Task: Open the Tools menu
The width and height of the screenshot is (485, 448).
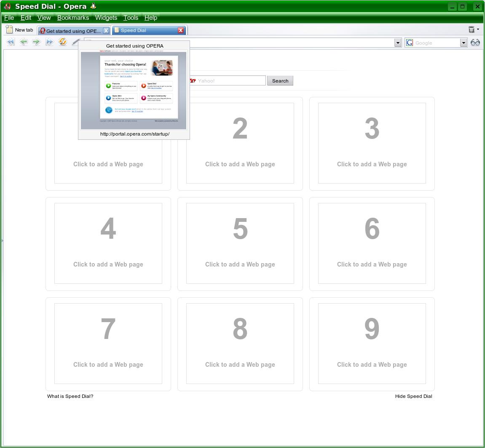Action: tap(131, 18)
